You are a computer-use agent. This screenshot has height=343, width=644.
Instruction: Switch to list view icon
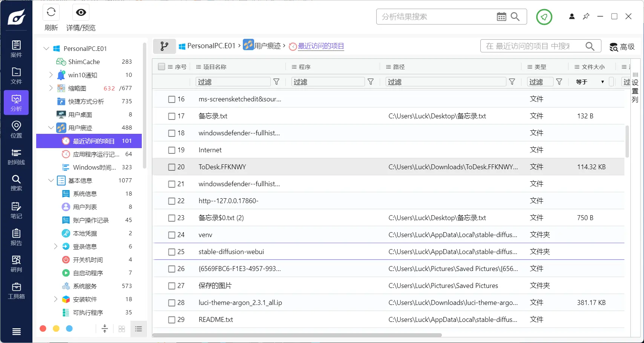click(x=138, y=329)
